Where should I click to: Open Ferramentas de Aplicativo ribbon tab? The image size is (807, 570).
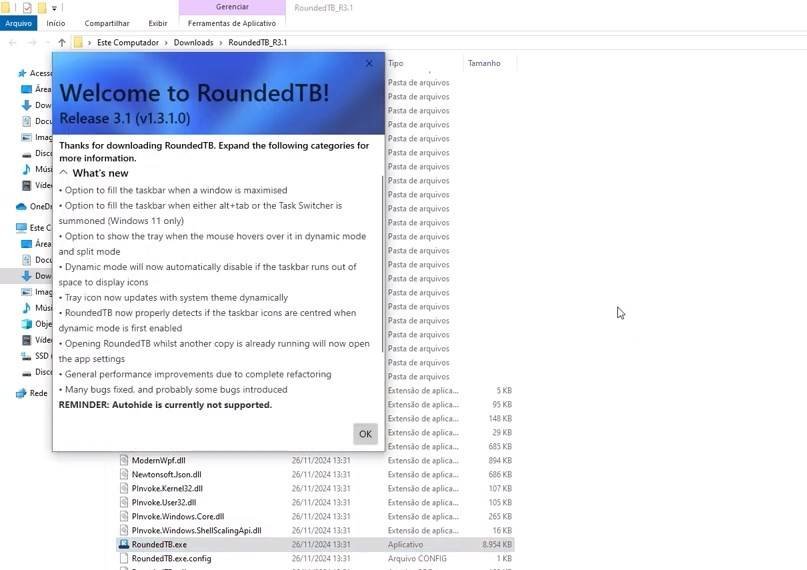(232, 23)
